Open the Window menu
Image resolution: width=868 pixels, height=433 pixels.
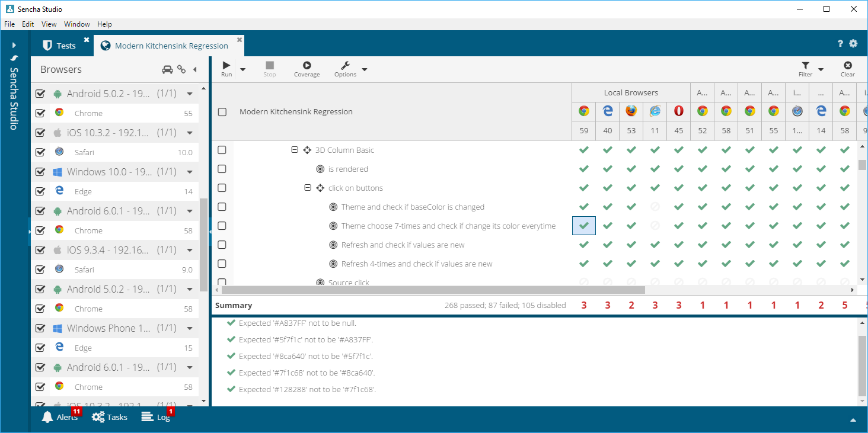click(x=77, y=24)
